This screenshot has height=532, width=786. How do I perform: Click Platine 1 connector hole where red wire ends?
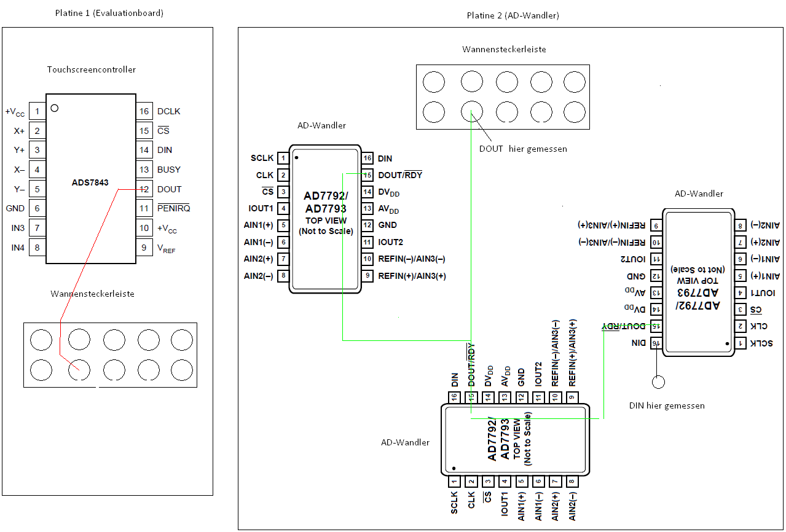tap(79, 370)
